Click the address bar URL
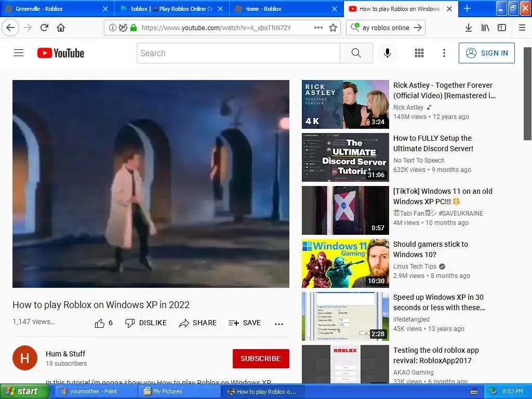Screen dimensions: 532x399 [216, 28]
